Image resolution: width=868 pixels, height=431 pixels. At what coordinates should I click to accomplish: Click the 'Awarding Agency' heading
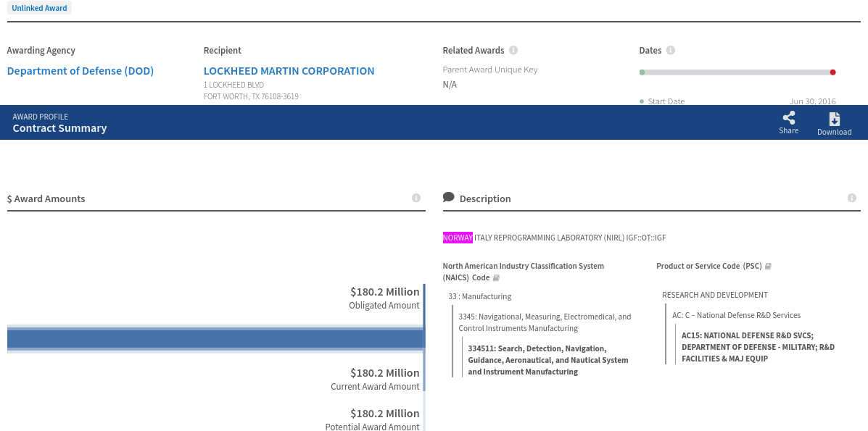tap(41, 51)
